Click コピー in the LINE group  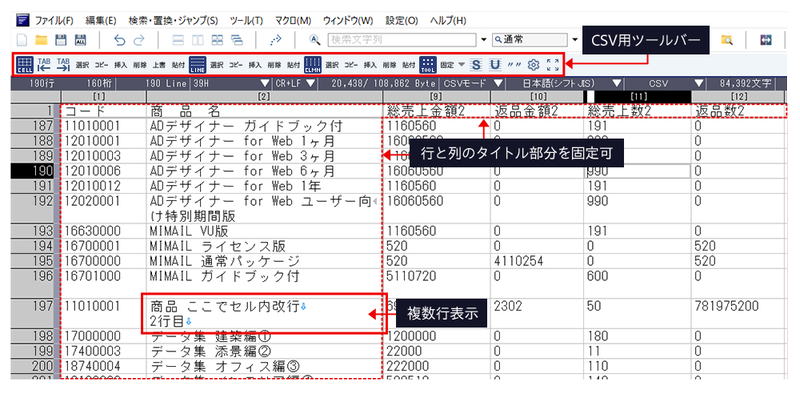(236, 65)
